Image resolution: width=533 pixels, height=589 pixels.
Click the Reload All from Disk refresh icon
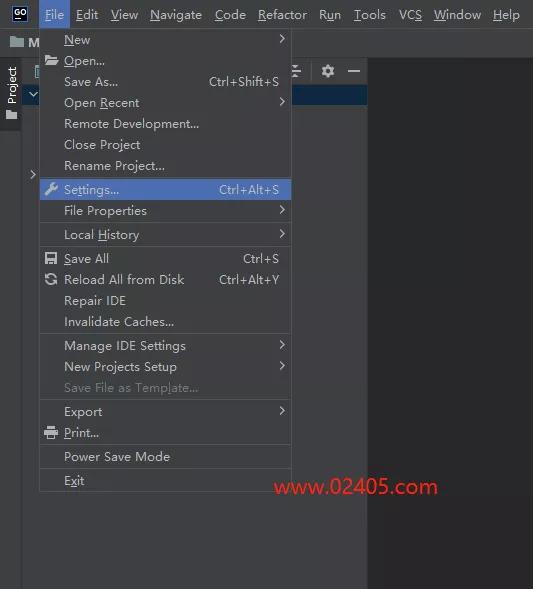51,279
